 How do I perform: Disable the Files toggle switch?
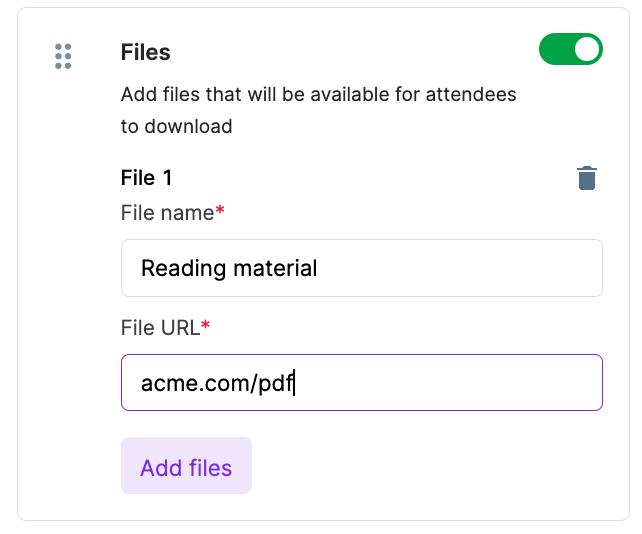(x=571, y=49)
